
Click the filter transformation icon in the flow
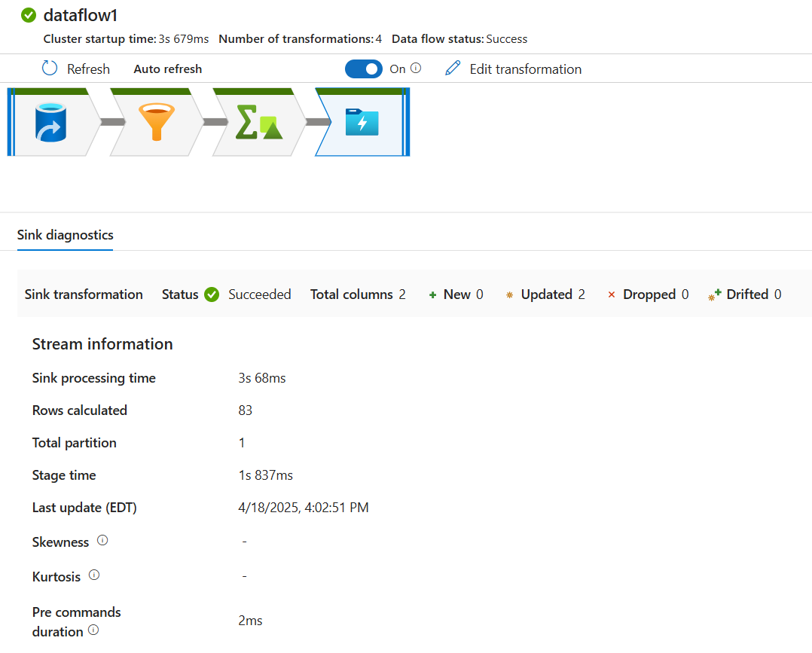(156, 122)
